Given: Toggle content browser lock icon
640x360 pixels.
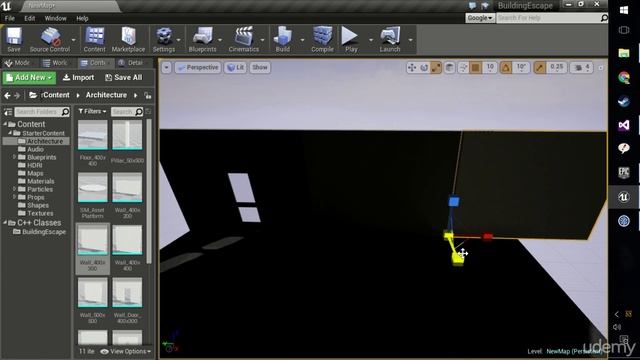Looking at the screenshot, I should 148,96.
